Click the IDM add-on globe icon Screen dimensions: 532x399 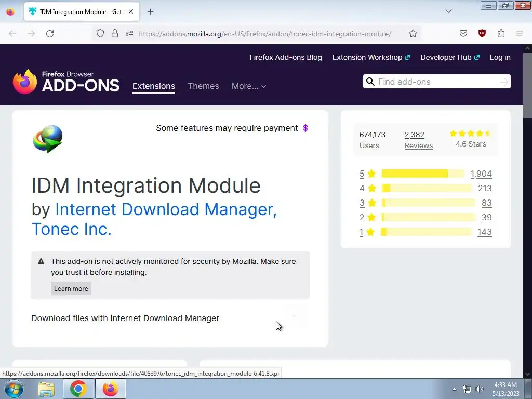tap(47, 139)
